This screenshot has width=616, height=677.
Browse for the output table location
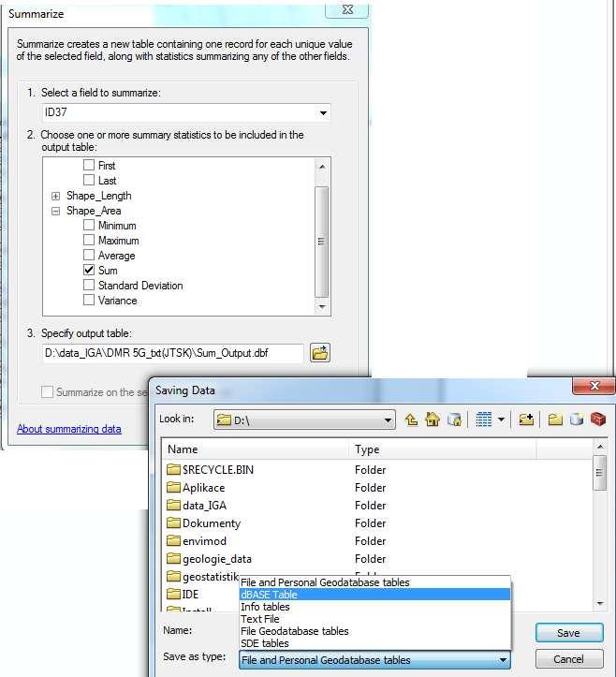[x=320, y=353]
